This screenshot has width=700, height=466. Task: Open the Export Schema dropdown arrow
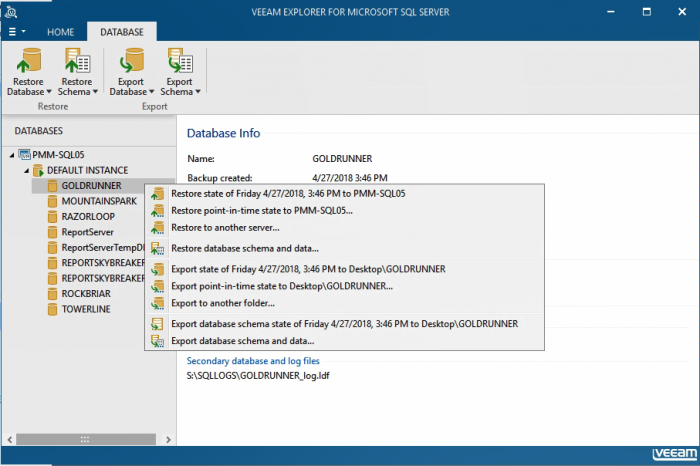(198, 92)
